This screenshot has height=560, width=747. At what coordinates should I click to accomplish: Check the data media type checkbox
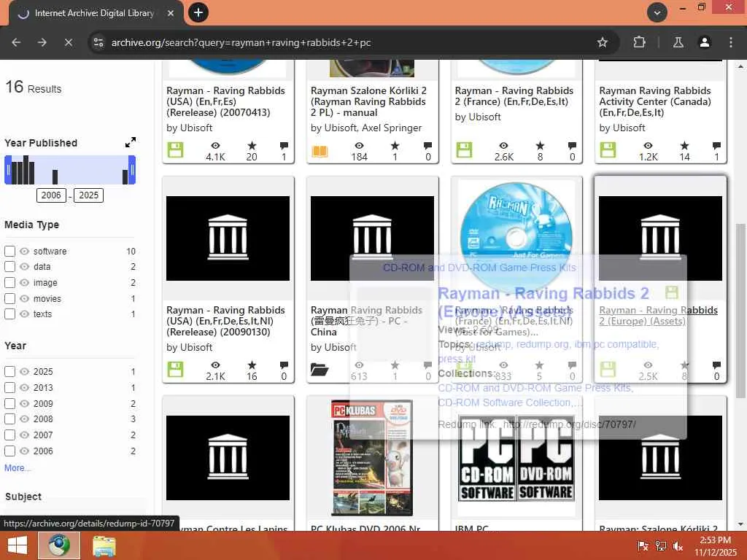pos(9,267)
